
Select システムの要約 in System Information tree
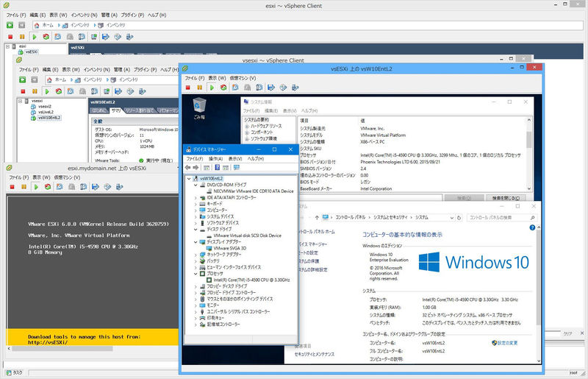[257, 120]
